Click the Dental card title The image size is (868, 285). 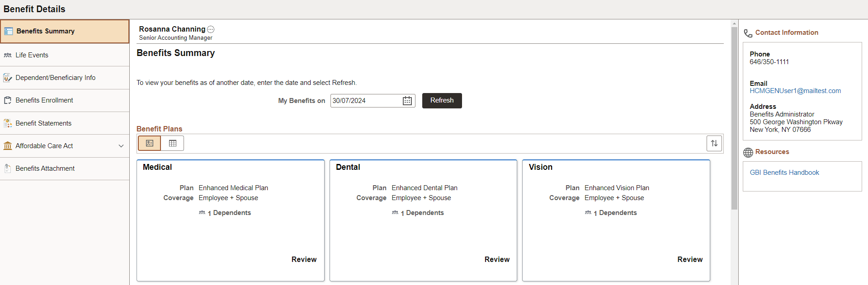tap(348, 167)
